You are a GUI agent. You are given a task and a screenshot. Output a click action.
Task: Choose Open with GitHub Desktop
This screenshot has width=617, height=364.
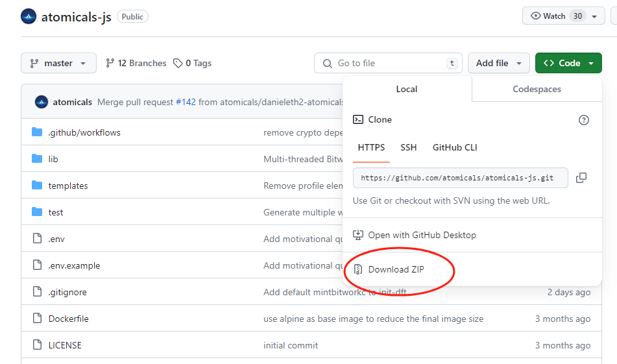[422, 235]
